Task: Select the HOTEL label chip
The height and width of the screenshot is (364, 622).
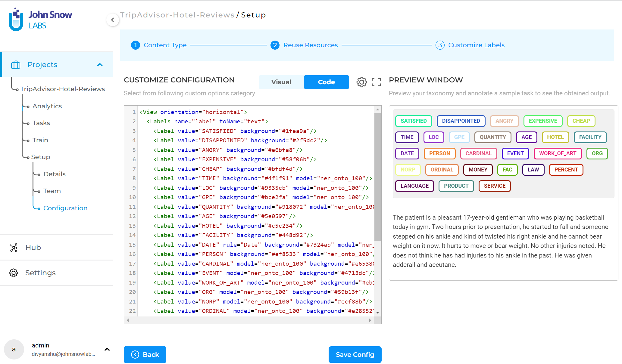Action: point(555,137)
